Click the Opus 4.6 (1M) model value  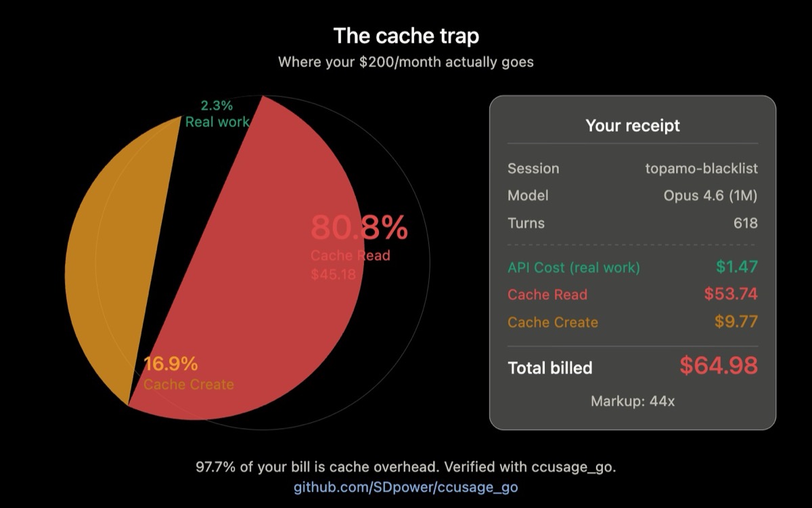[710, 196]
